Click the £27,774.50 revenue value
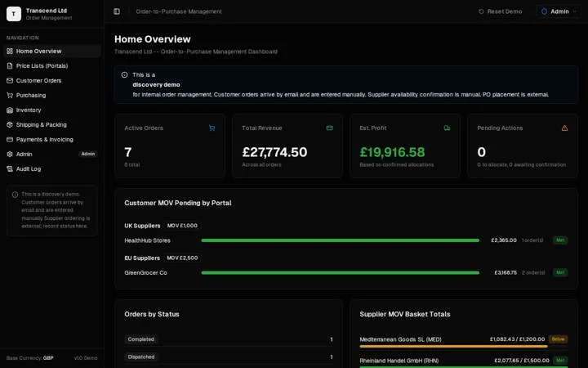Viewport: 588px width, 368px height. tap(274, 152)
